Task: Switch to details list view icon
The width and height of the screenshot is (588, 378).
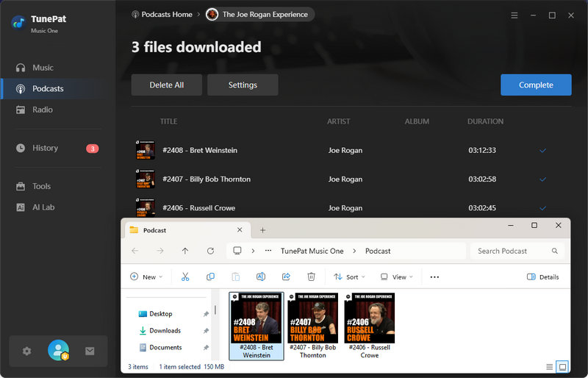Action: [x=549, y=367]
